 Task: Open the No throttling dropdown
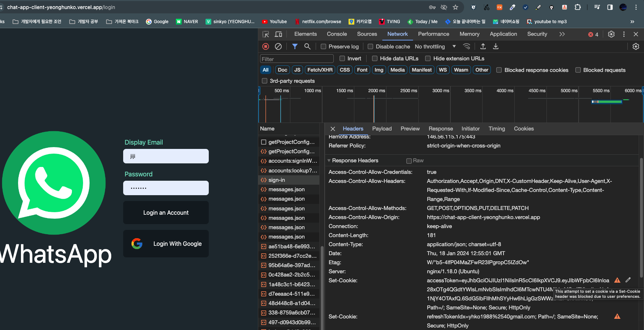click(x=435, y=47)
